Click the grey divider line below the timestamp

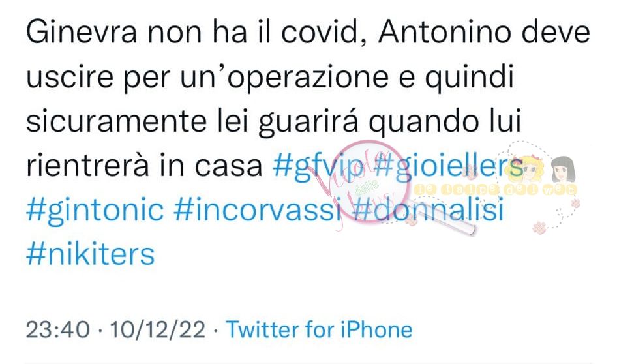pos(308,363)
